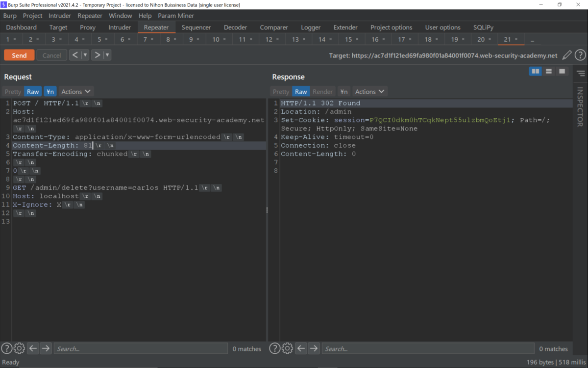
Task: Switch to the Dashboard tab
Action: coord(22,27)
